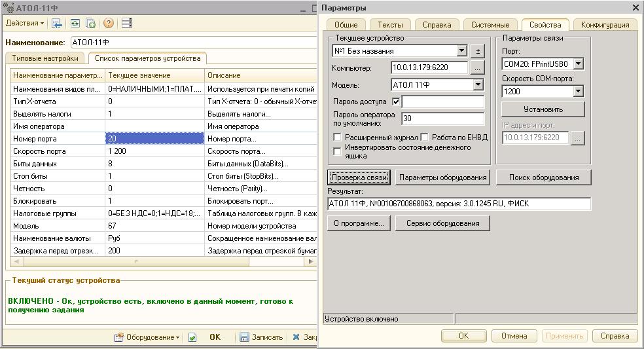Click the О программе... button
This screenshot has height=349, width=644.
(x=359, y=223)
